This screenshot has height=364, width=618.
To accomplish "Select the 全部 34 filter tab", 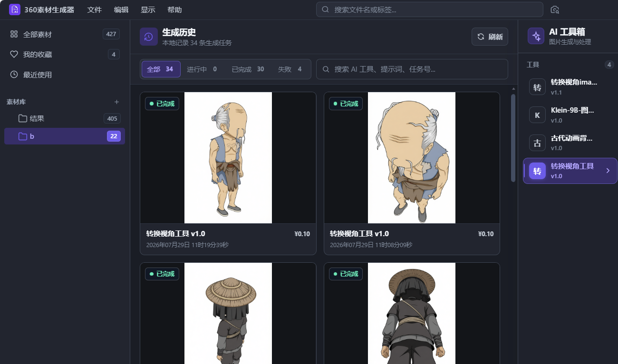I will [x=161, y=69].
